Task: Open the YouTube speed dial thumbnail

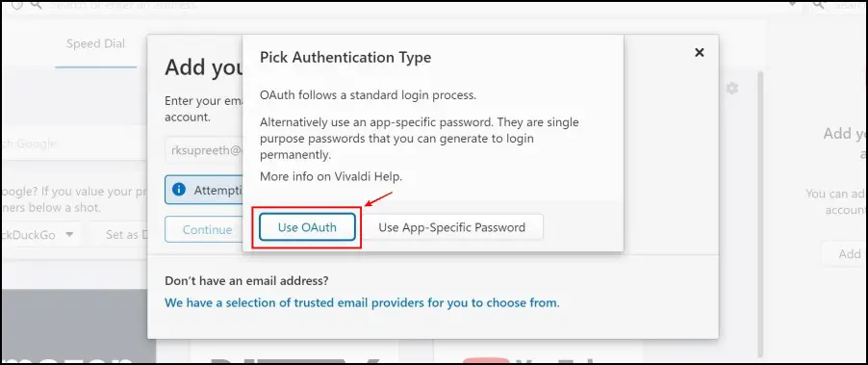Action: [x=538, y=352]
